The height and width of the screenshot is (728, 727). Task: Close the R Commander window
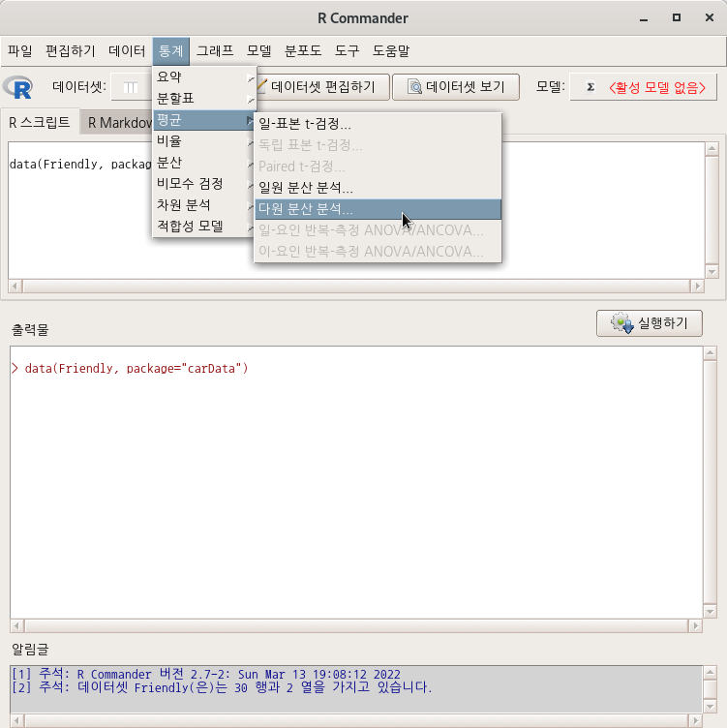tap(710, 17)
